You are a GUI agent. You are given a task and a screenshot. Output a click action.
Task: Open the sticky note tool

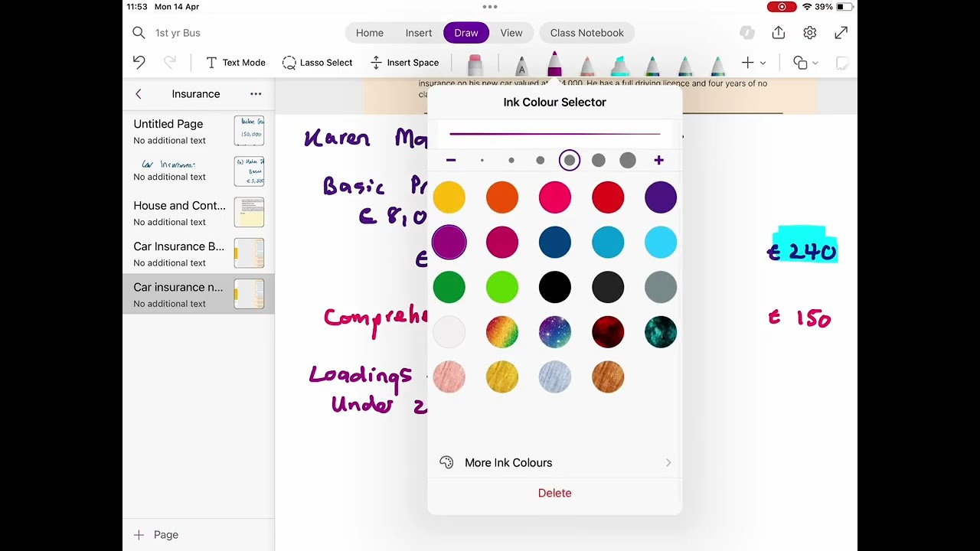pos(841,63)
